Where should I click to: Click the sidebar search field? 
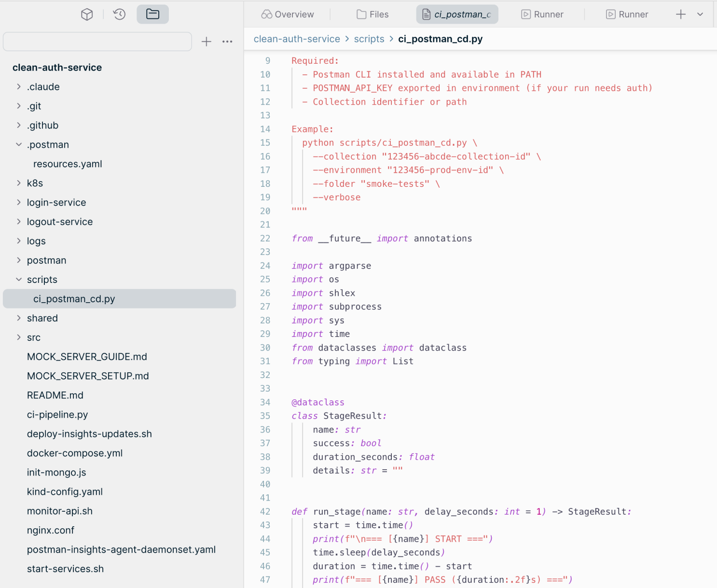tap(97, 42)
